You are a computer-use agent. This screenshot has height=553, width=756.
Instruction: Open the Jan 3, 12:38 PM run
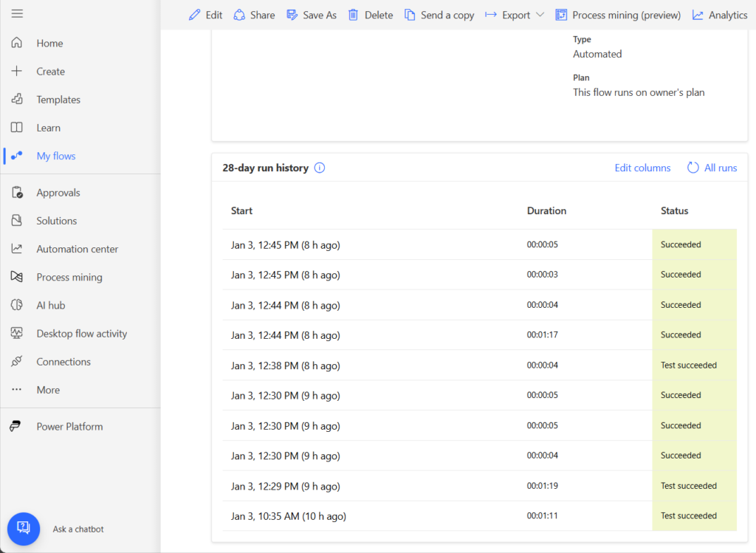[x=480, y=365]
